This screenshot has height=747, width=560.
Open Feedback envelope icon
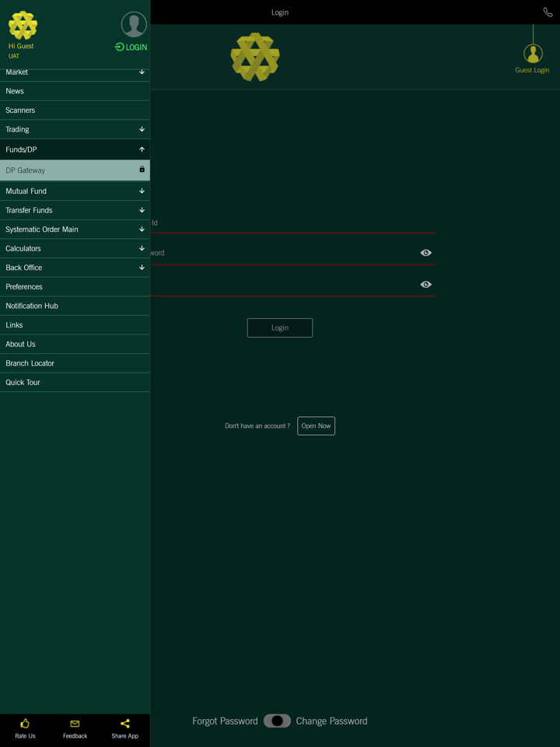tap(75, 724)
